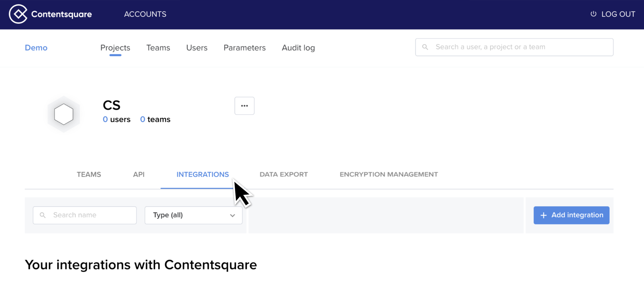This screenshot has height=291, width=644.
Task: Click the 0 users count link
Action: click(x=116, y=119)
